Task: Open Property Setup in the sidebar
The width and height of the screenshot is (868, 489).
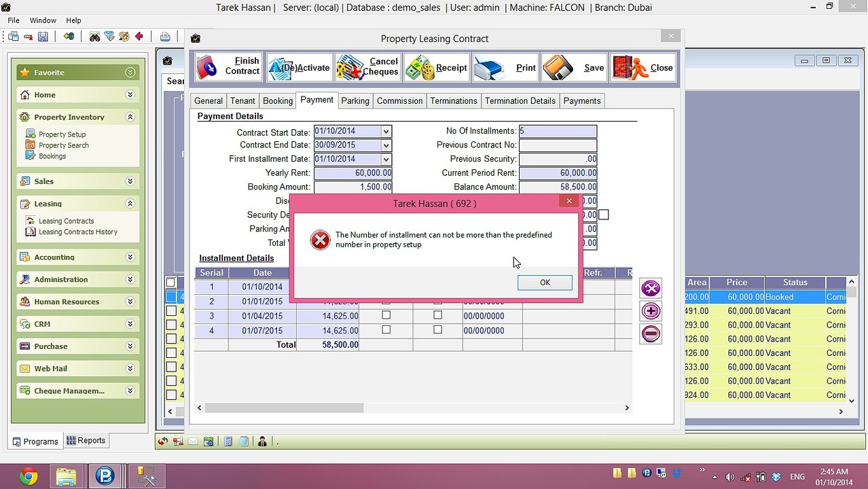Action: click(x=62, y=134)
